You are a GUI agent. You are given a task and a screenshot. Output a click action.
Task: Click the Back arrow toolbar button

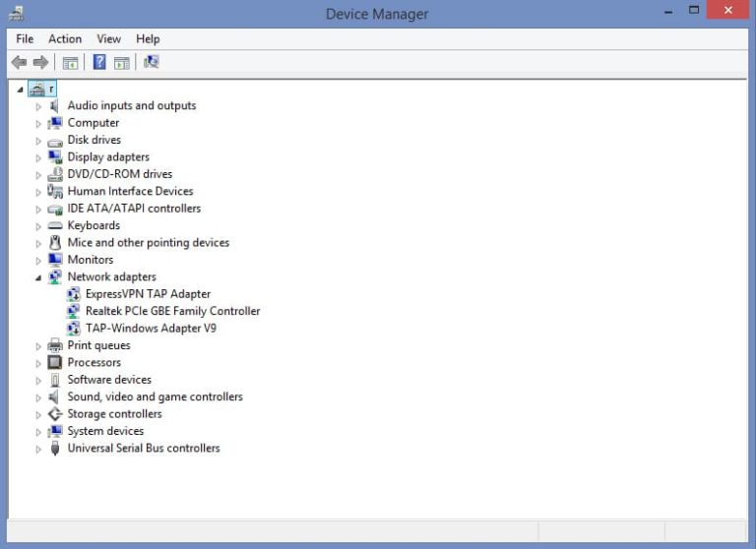point(20,62)
